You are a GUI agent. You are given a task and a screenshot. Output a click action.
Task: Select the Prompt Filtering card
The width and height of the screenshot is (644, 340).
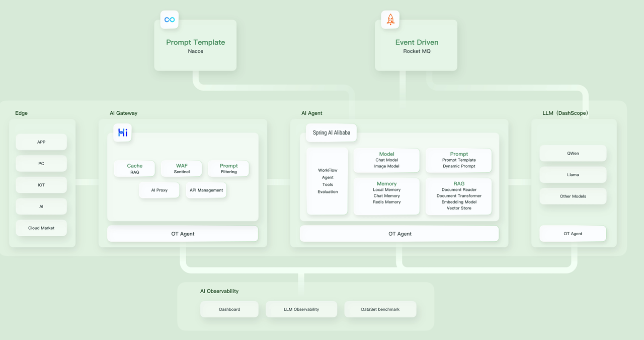tap(228, 169)
